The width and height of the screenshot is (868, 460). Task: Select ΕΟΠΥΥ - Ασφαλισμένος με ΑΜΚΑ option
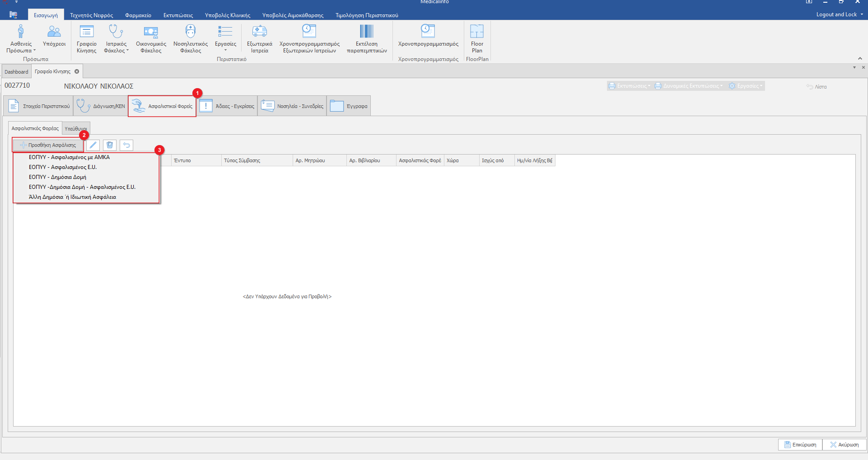coord(69,157)
